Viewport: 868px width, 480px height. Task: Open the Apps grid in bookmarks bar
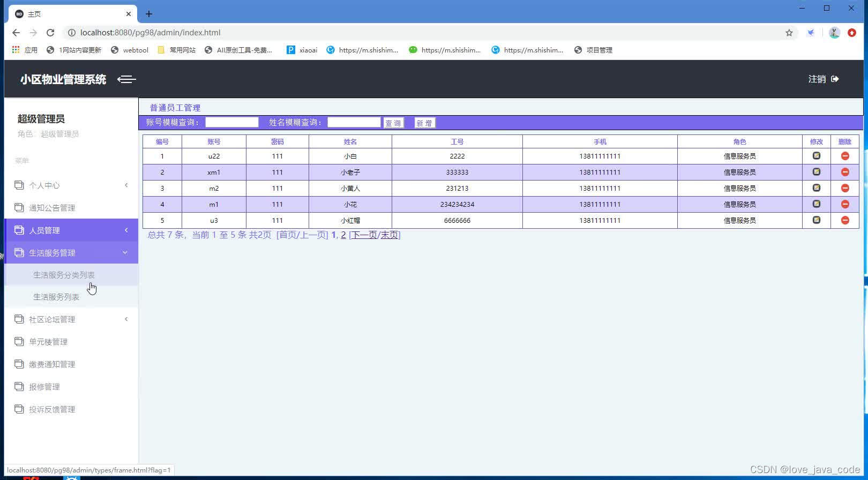point(25,50)
